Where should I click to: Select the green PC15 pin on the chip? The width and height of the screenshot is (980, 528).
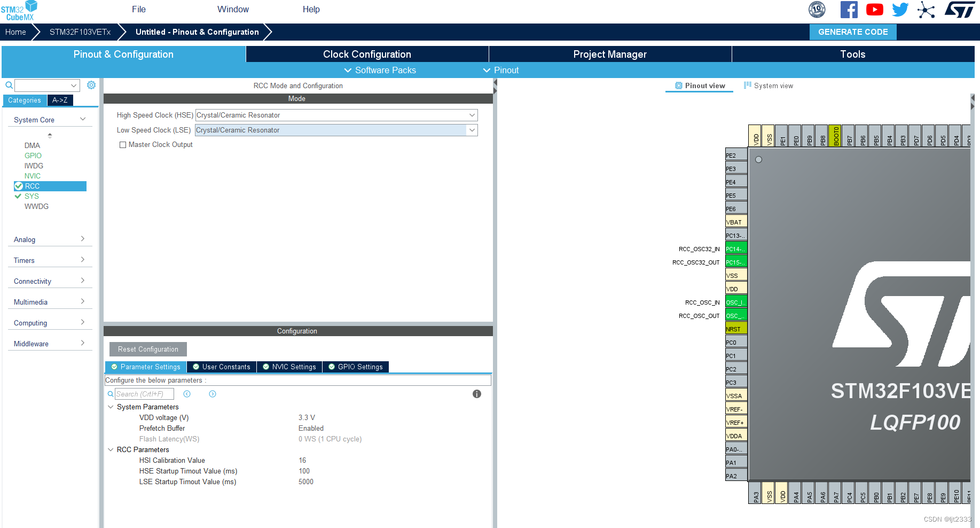736,262
